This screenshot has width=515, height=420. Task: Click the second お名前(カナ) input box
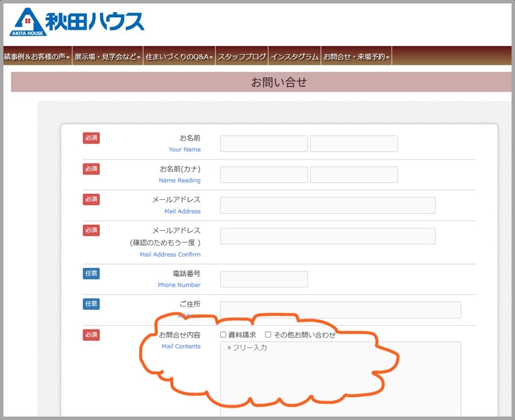click(x=354, y=174)
